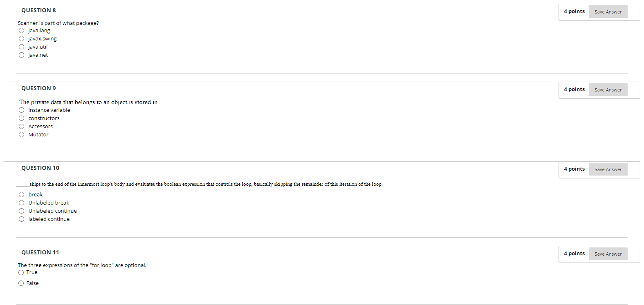Save Answer for Question 9
This screenshot has width=644, height=305.
click(608, 90)
